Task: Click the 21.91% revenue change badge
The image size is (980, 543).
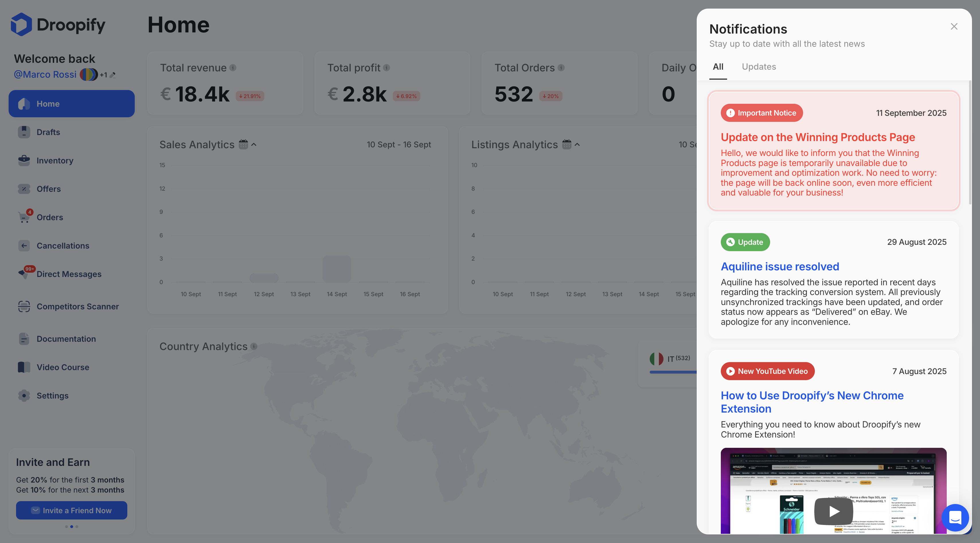Action: pyautogui.click(x=250, y=96)
